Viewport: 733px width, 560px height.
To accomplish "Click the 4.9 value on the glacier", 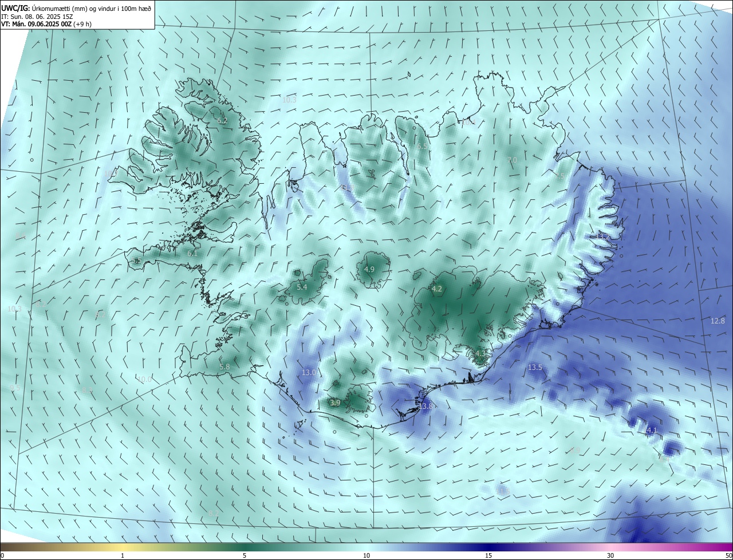I will (x=369, y=269).
